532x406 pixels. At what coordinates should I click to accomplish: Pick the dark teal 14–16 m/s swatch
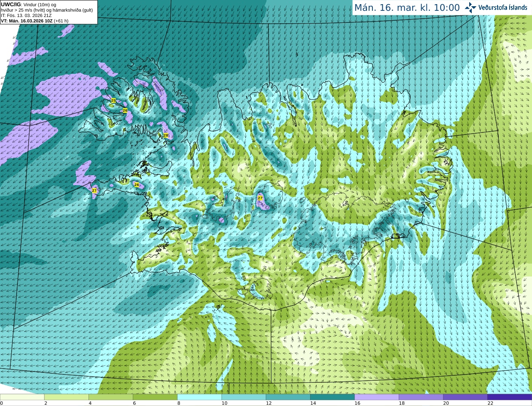tap(332, 397)
